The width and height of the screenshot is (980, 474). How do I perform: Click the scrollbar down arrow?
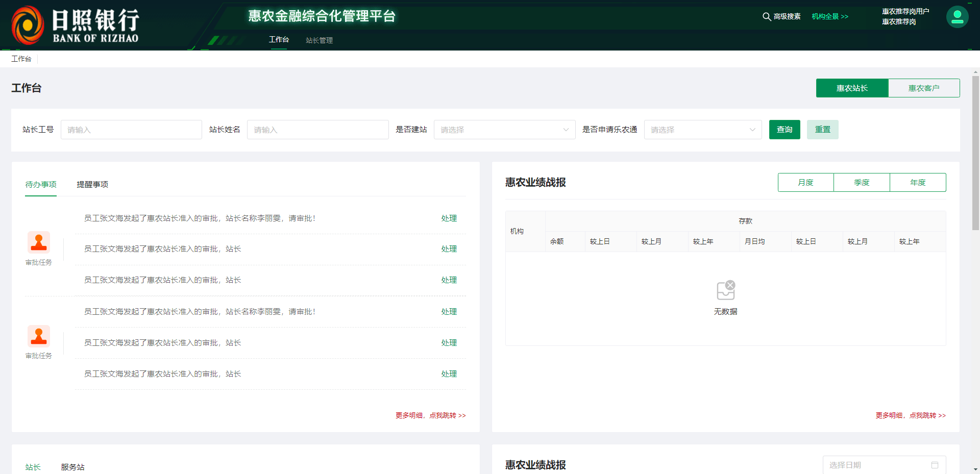click(x=975, y=469)
